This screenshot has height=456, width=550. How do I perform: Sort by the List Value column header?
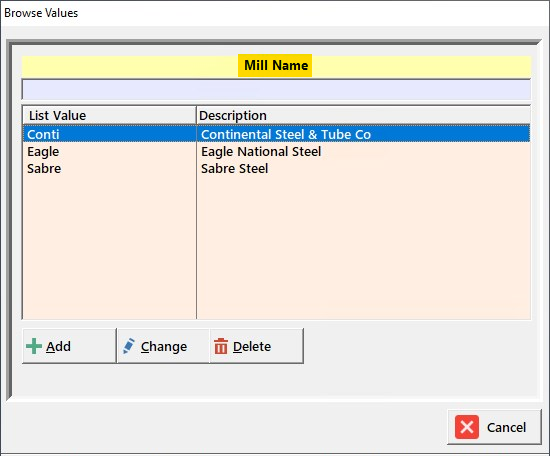109,115
